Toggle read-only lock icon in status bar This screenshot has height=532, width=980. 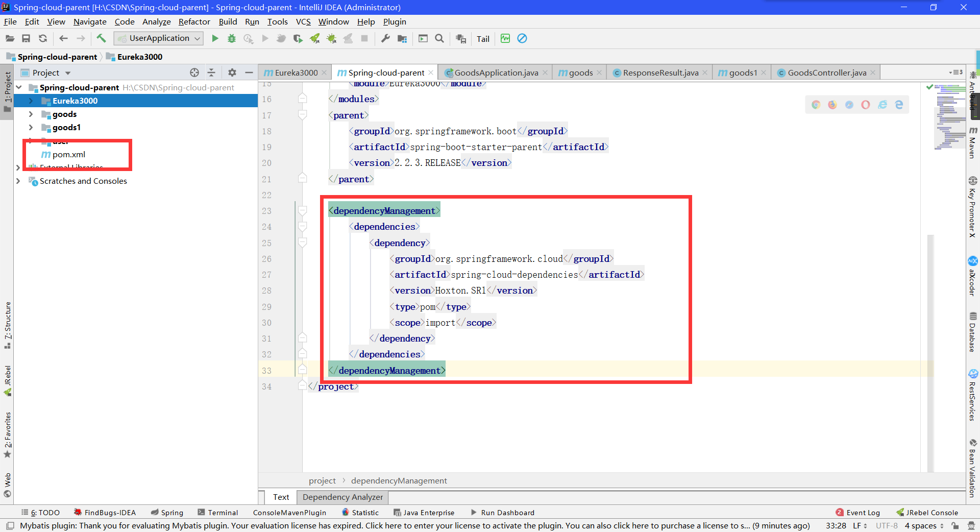click(955, 525)
